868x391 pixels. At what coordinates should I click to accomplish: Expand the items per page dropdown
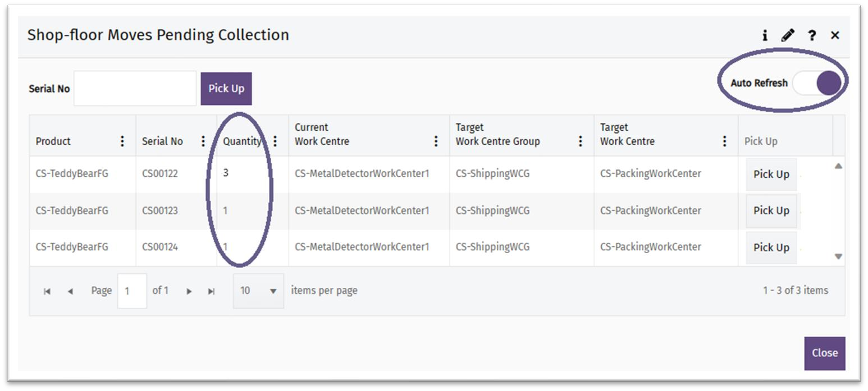259,291
